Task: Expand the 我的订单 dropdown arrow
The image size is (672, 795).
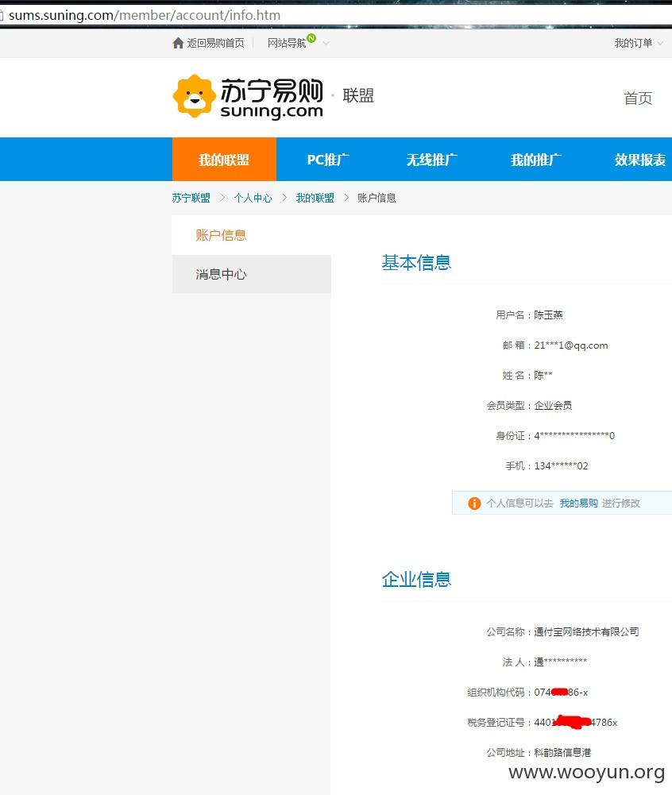Action: pos(660,44)
